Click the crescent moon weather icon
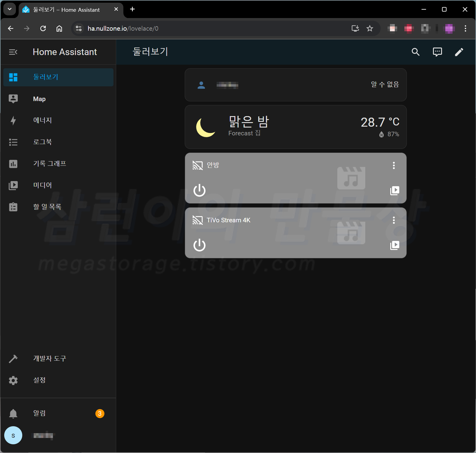The image size is (476, 453). (206, 127)
